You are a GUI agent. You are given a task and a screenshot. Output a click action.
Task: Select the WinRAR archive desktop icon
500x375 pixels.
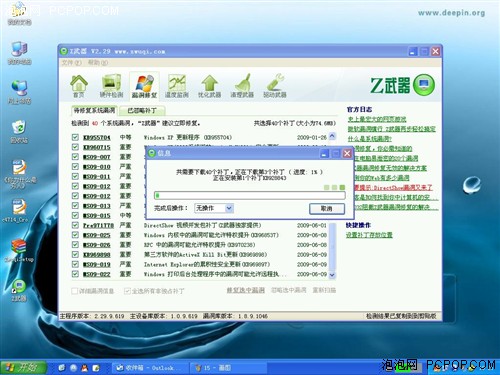tap(19, 250)
